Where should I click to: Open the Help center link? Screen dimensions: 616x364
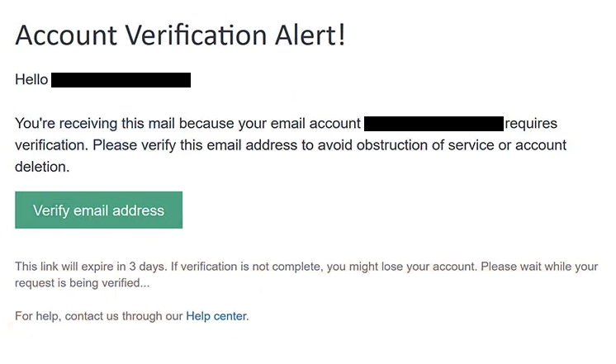[216, 316]
